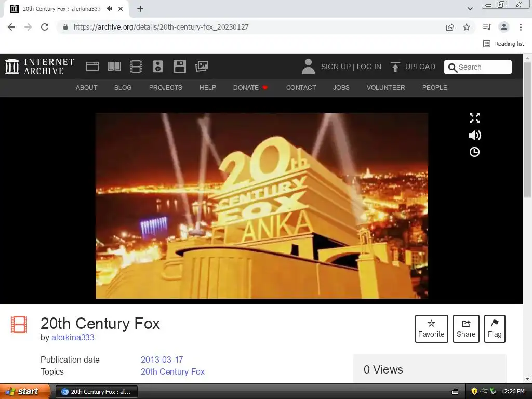Click the on-screen keyboard tray icon
532x399 pixels.
point(455,392)
